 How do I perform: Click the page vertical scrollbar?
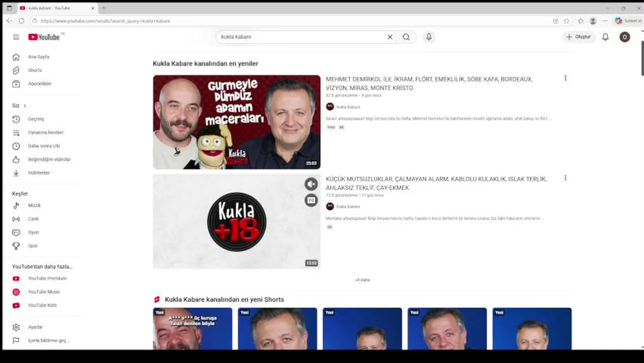coord(642,58)
